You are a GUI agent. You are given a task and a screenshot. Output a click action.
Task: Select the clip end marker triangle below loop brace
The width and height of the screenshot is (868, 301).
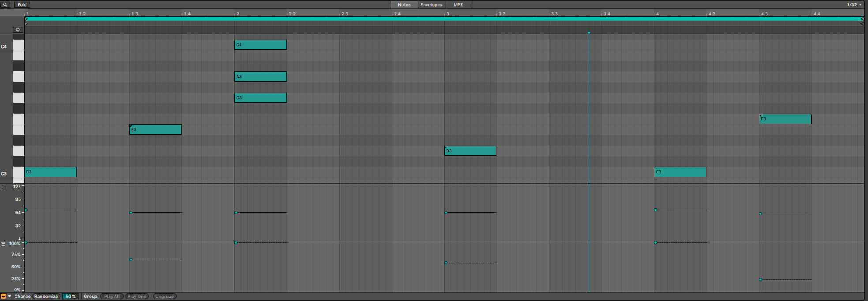coord(862,24)
